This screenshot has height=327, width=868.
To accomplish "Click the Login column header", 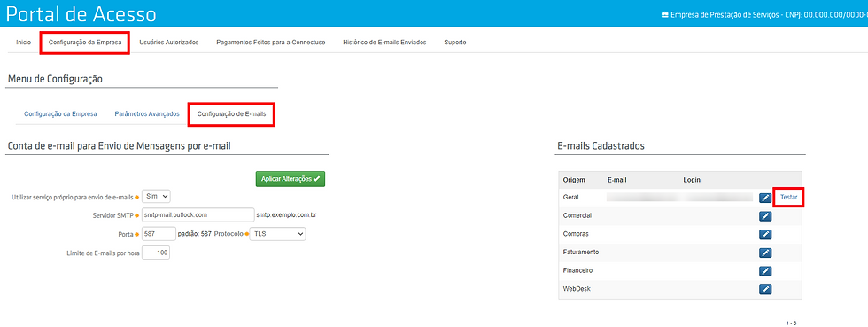I will pos(692,180).
